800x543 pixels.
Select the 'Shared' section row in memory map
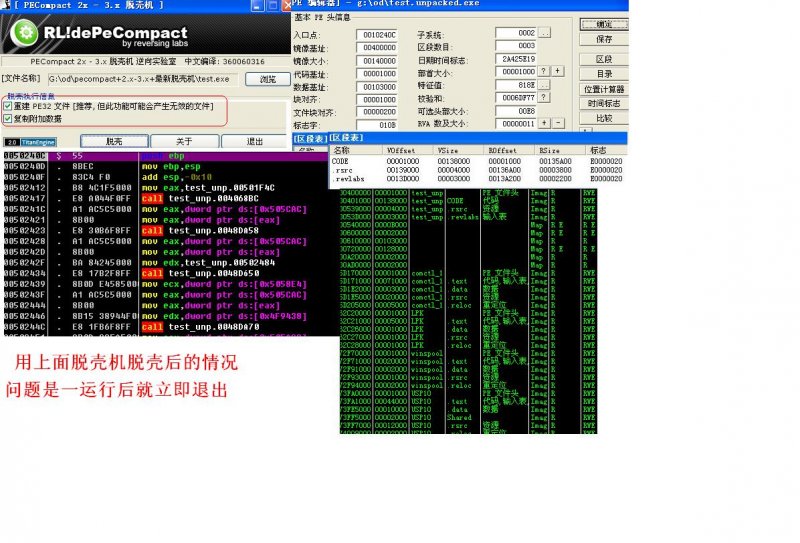pos(468,417)
